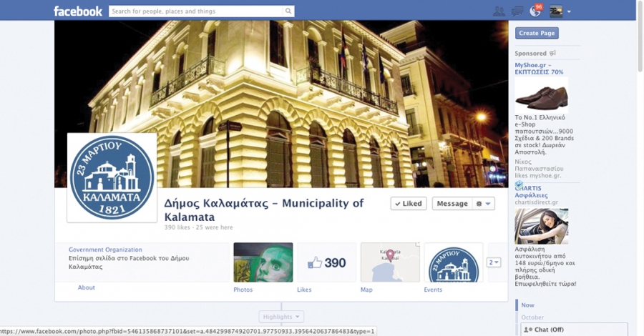Expand the account dropdown arrow in header
The width and height of the screenshot is (644, 336).
(x=570, y=11)
